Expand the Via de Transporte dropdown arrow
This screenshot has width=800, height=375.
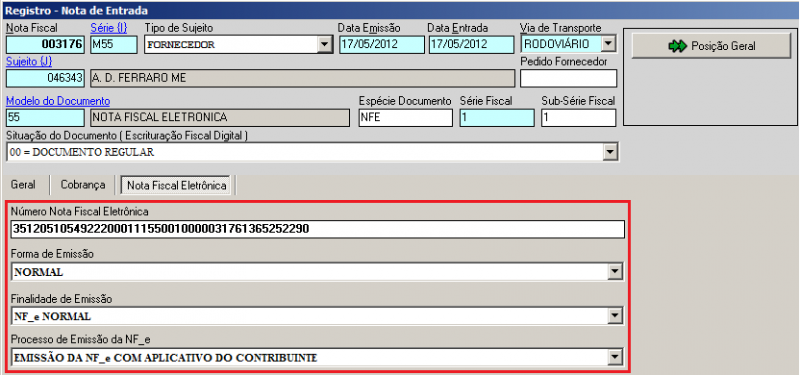point(607,44)
